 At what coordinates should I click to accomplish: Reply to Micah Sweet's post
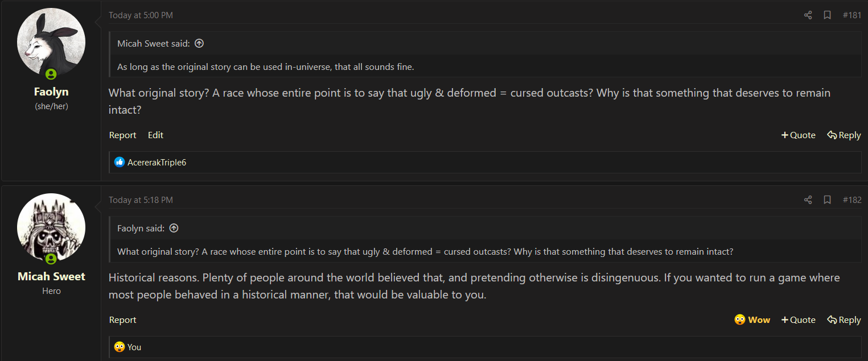[x=844, y=319]
